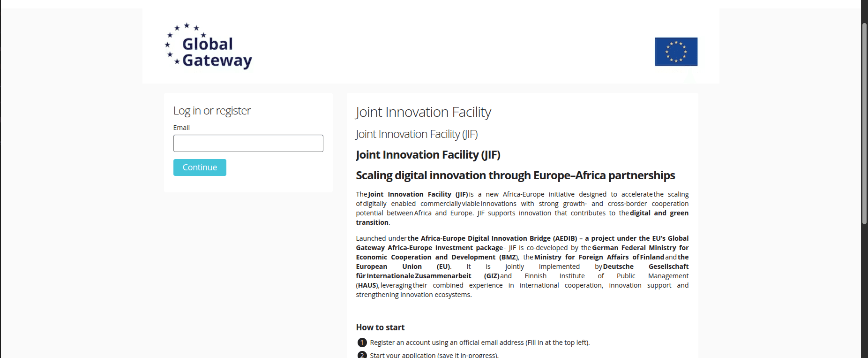Click the bolded 'Joint Innovation Facility (JIF)' text
Image resolution: width=868 pixels, height=358 pixels.
pos(428,154)
